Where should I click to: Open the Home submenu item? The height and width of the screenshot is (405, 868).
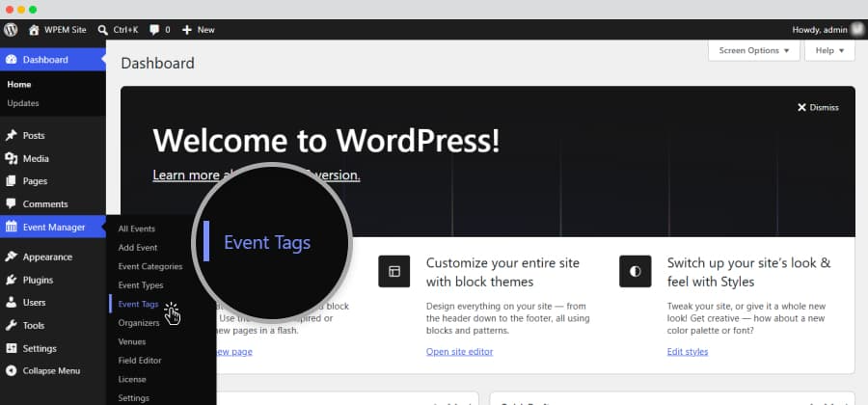pyautogui.click(x=19, y=85)
